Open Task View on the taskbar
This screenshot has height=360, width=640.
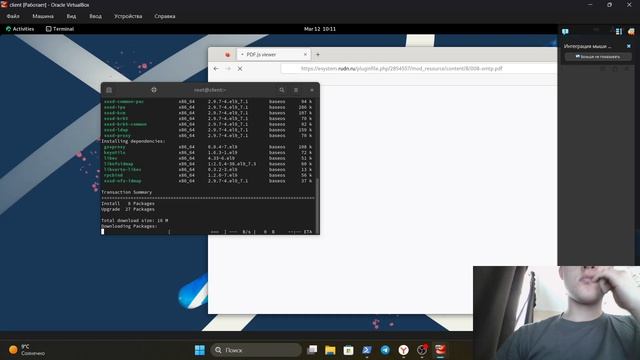[312, 350]
